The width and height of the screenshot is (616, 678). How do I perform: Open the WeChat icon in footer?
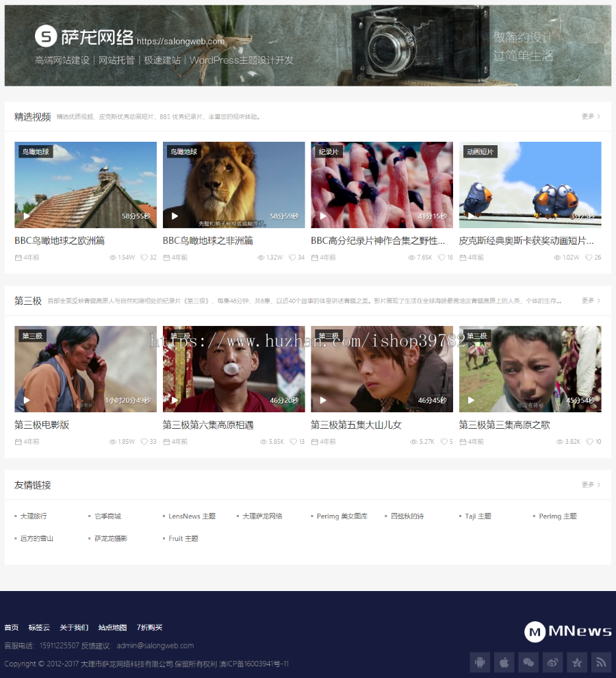tap(528, 662)
